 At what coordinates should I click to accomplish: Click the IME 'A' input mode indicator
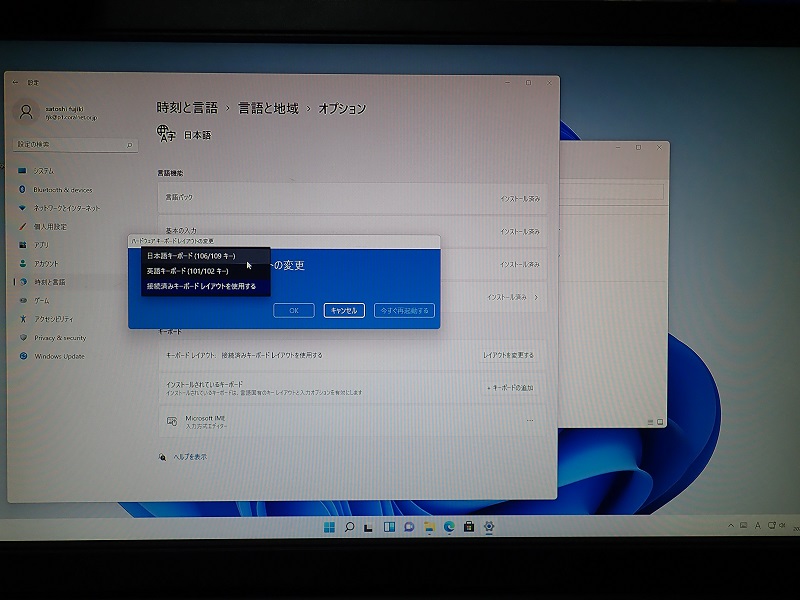click(x=757, y=526)
